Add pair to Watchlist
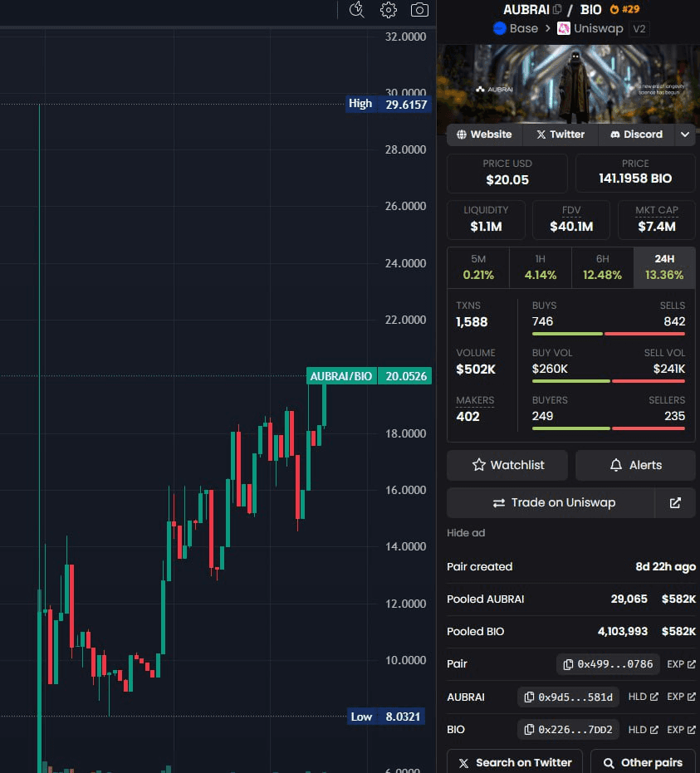This screenshot has width=700, height=773. click(507, 465)
